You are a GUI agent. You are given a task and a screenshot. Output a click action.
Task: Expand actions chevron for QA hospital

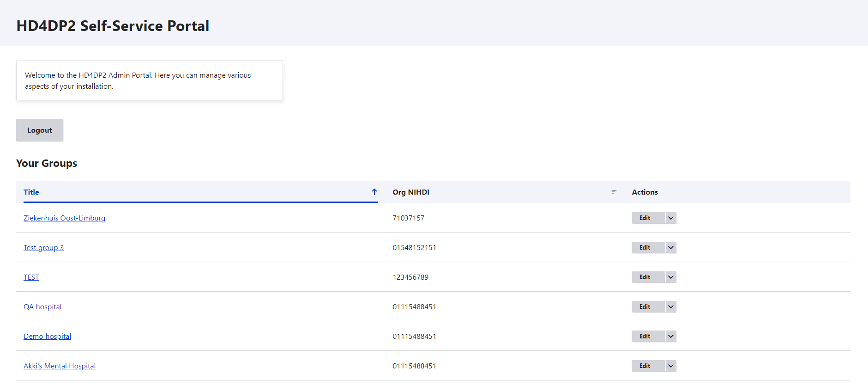pyautogui.click(x=671, y=307)
